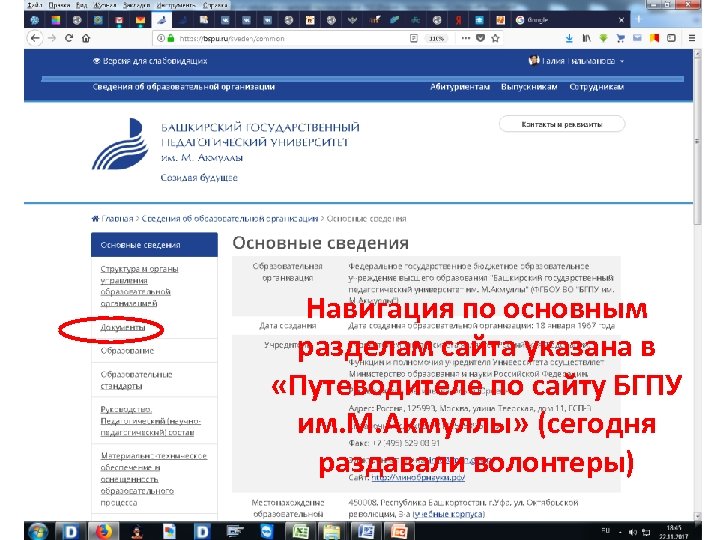This screenshot has height=540, width=720.
Task: Open the Windows Start button
Action: (x=39, y=531)
